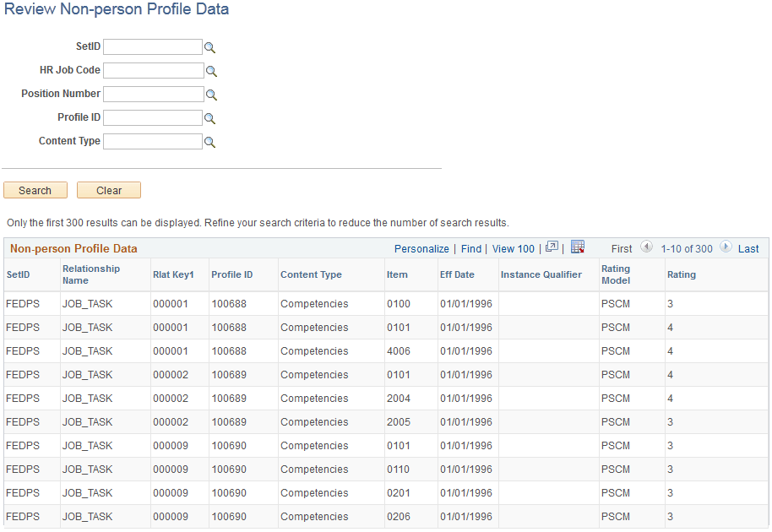Jump to Last page of results
The width and height of the screenshot is (772, 532).
click(748, 248)
